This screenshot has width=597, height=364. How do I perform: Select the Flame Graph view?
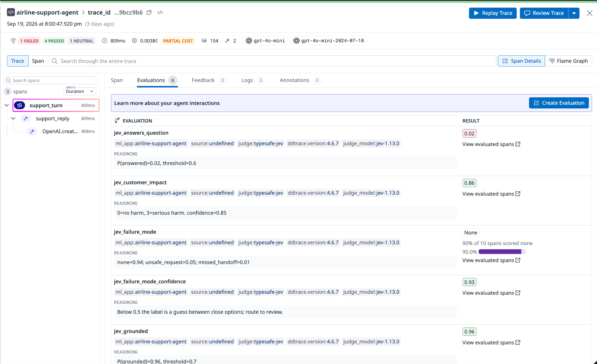[568, 61]
